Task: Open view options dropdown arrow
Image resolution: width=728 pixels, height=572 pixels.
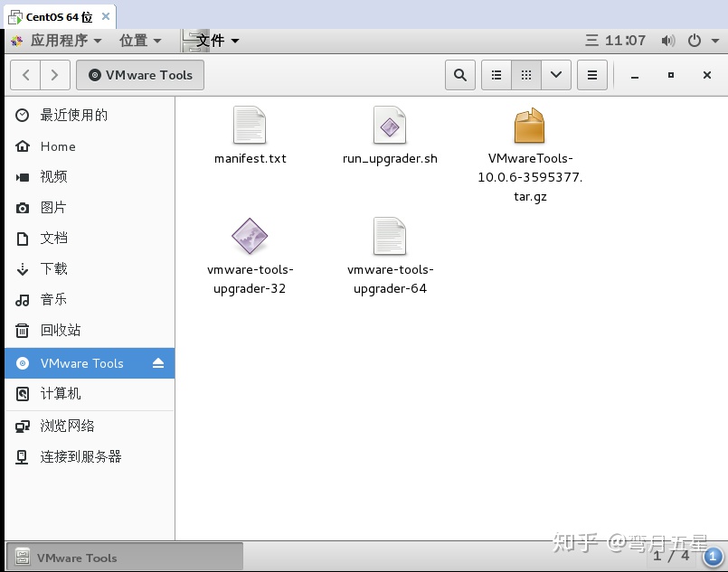Action: point(556,75)
